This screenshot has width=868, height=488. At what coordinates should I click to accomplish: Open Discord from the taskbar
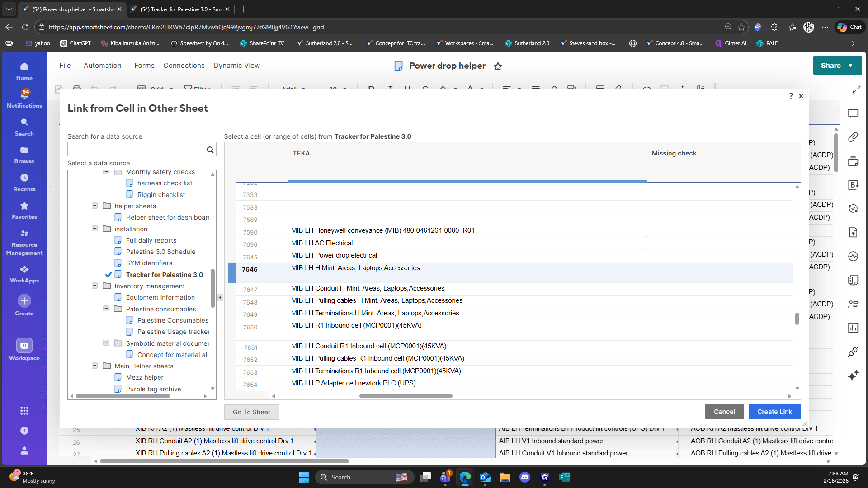[525, 477]
